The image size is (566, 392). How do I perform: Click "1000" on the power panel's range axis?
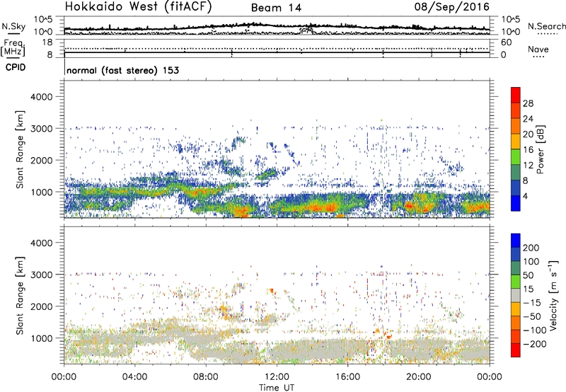pos(42,192)
